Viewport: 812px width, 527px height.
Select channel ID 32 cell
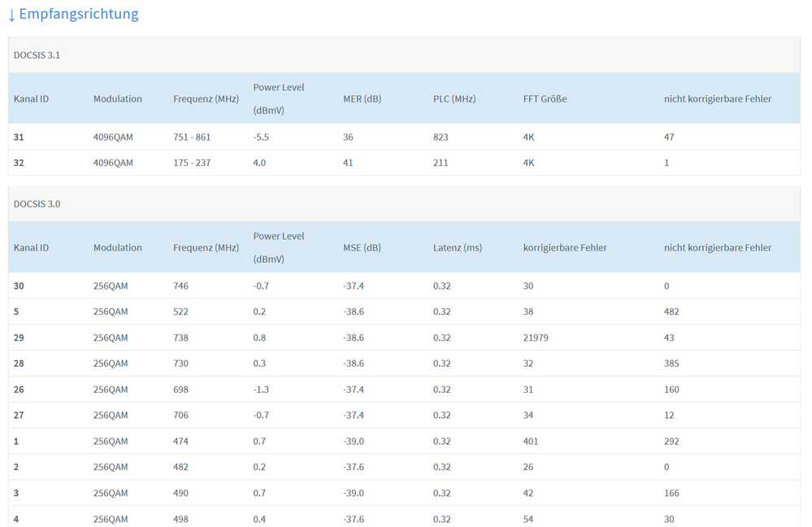(x=19, y=163)
